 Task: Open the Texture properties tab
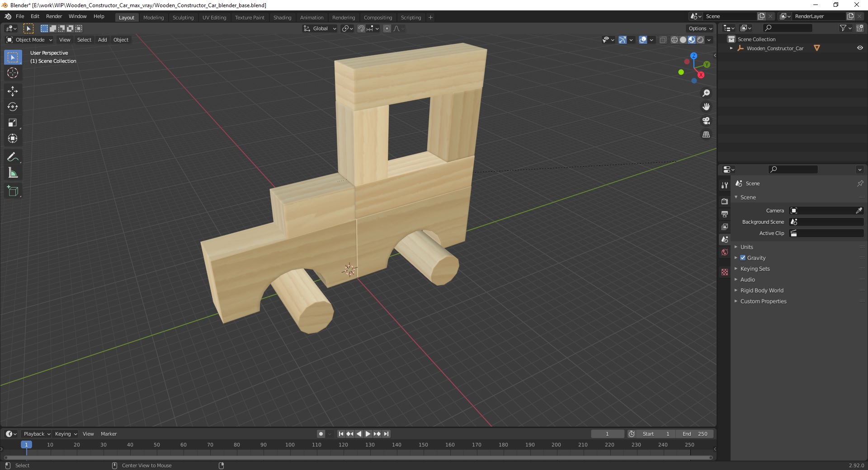pos(725,272)
